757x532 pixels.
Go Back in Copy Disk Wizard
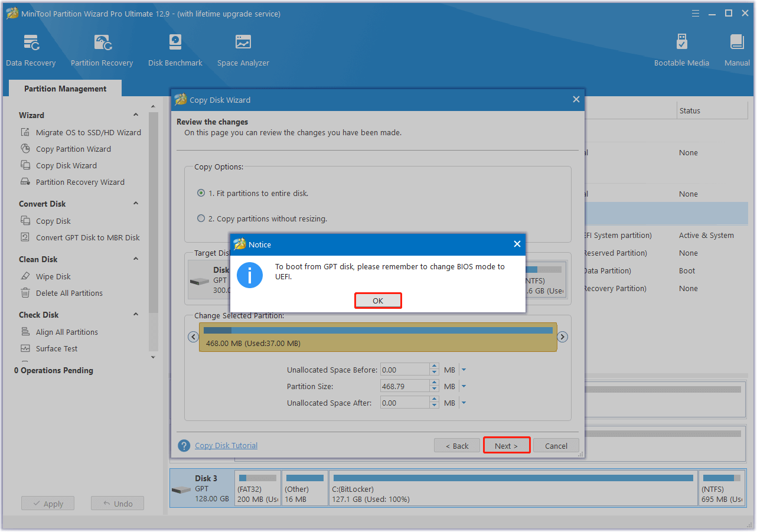pyautogui.click(x=457, y=446)
